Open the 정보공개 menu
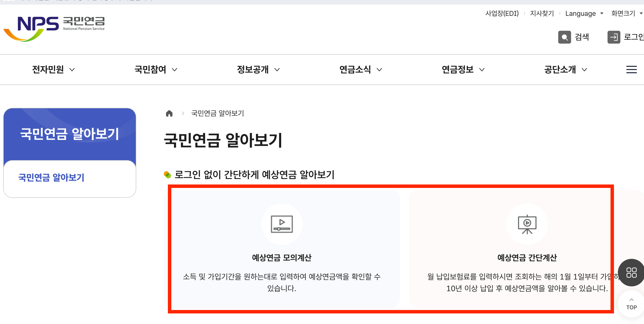644x324 pixels. coord(258,70)
